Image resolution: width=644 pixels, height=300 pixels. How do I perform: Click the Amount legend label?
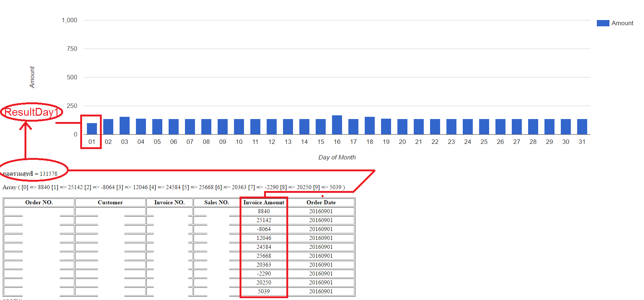pyautogui.click(x=622, y=23)
